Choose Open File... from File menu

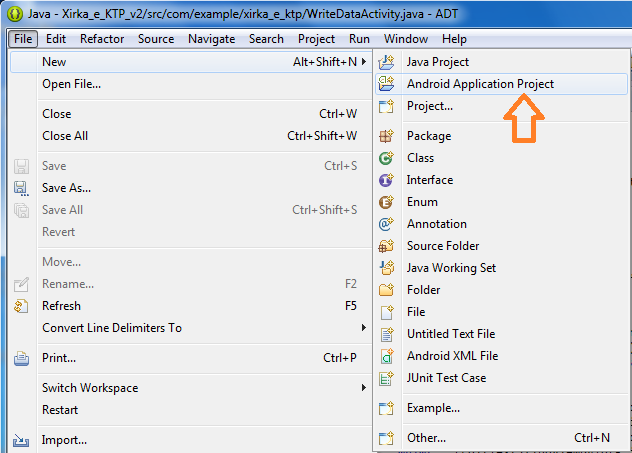click(191, 84)
